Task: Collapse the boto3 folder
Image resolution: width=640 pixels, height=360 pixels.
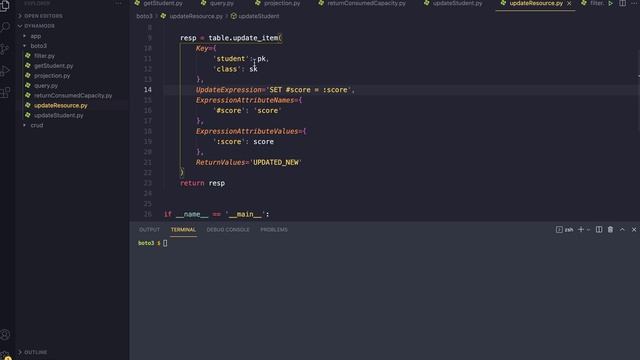Action: point(38,46)
